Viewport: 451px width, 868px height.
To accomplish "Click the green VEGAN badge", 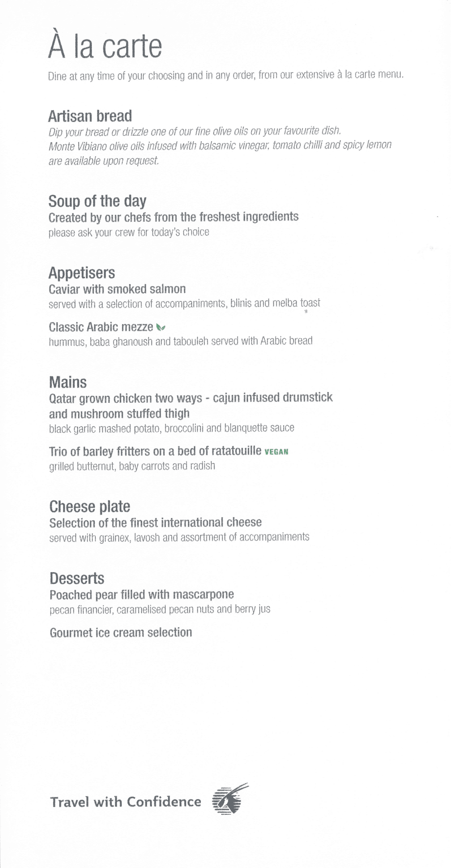I will 276,452.
